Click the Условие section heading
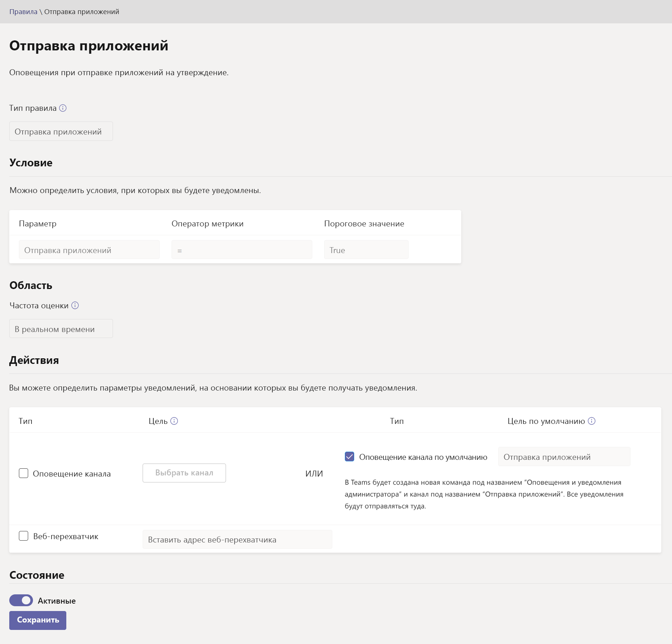Image resolution: width=672 pixels, height=644 pixels. [x=31, y=163]
